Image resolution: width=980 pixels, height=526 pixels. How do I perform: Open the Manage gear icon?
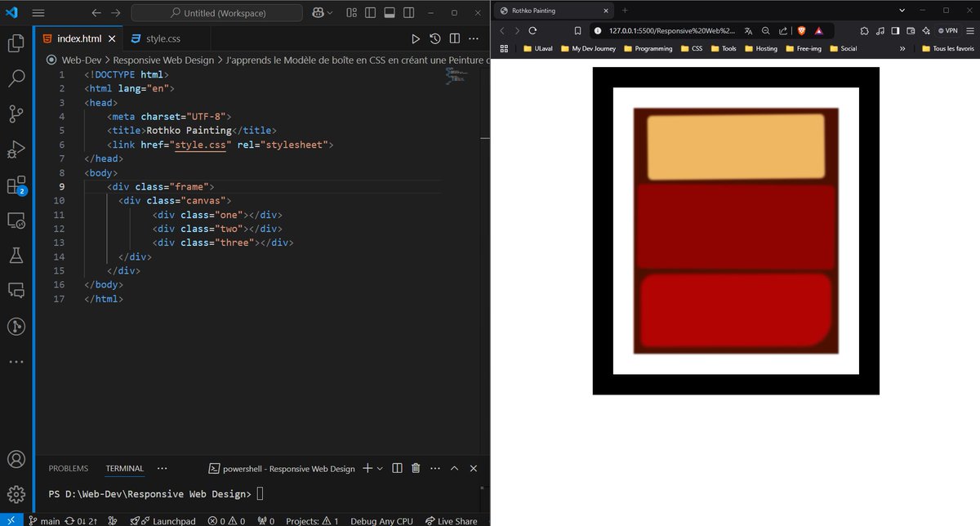coord(16,495)
